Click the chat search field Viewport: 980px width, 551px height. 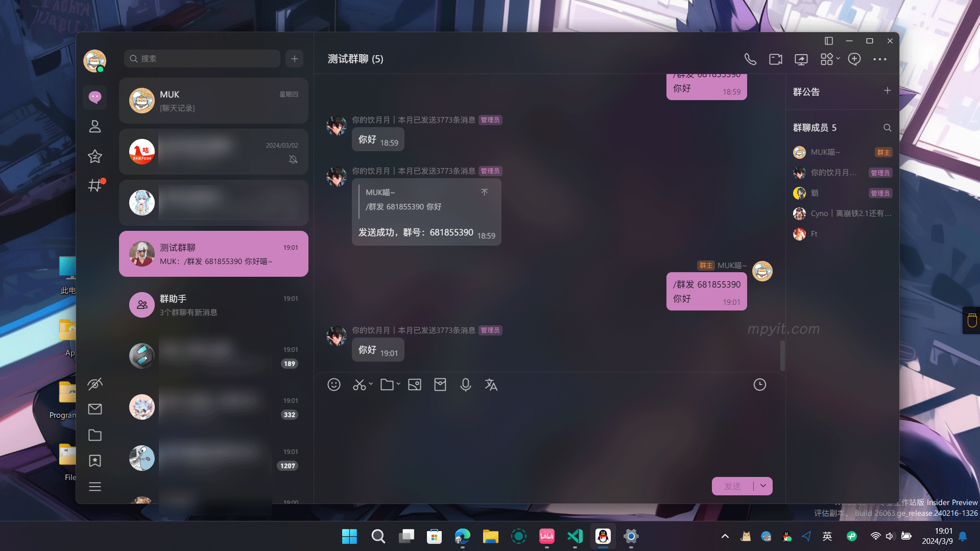pyautogui.click(x=202, y=59)
